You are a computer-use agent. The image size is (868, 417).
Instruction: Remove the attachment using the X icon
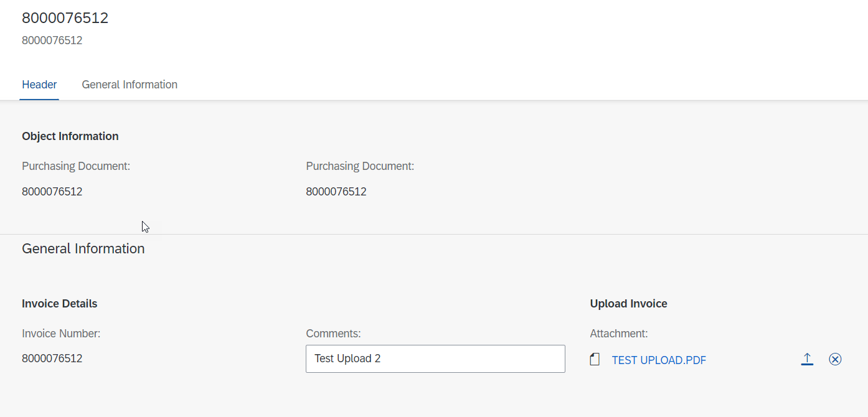(x=835, y=359)
